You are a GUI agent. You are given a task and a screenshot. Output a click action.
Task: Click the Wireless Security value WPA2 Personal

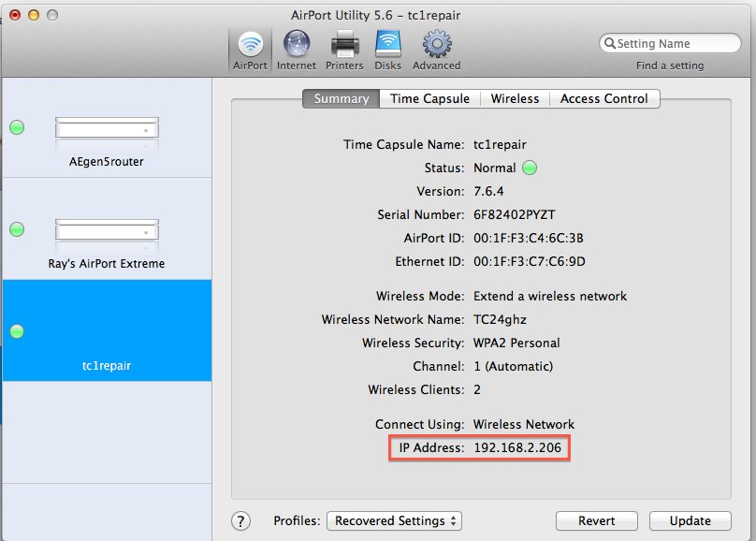coord(516,343)
